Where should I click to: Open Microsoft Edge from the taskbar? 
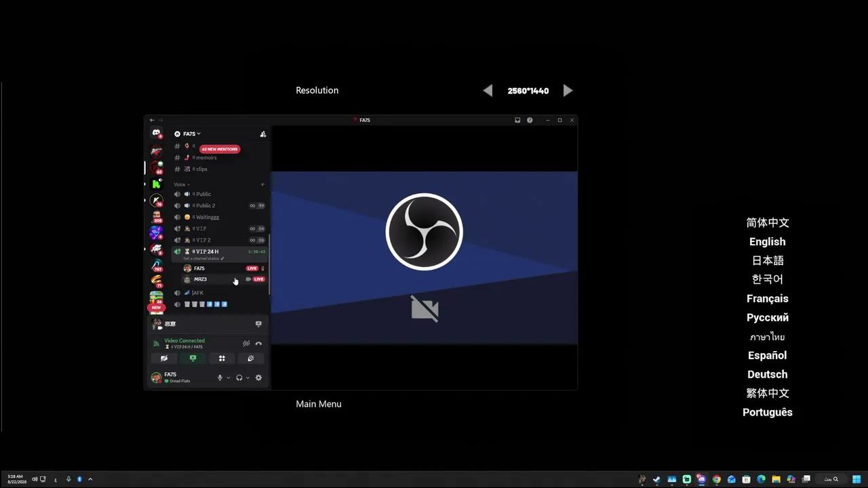point(761,480)
